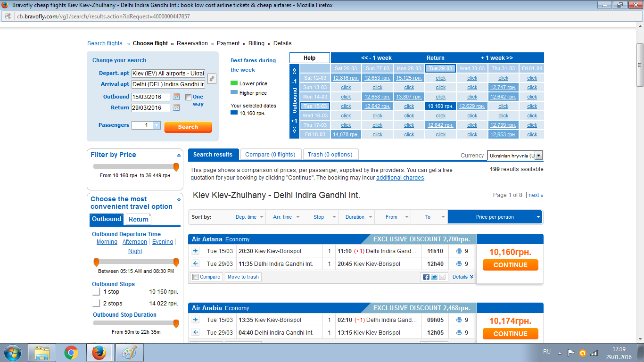Share Air Astana flight on Facebook
The height and width of the screenshot is (362, 644).
[426, 277]
